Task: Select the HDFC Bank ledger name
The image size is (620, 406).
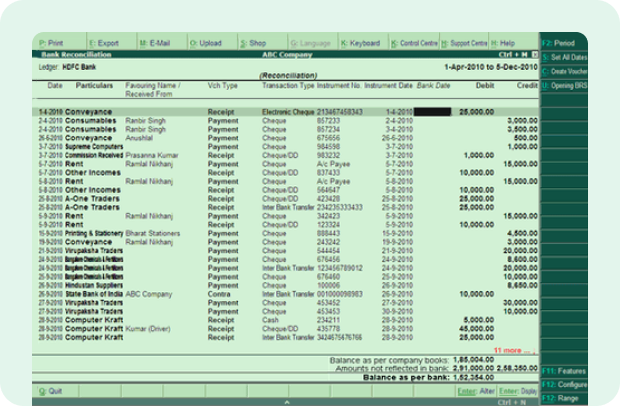Action: [79, 67]
